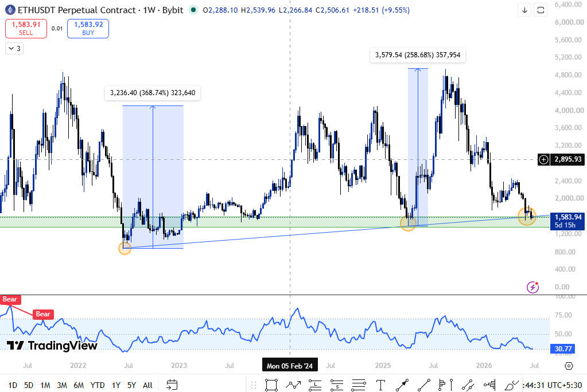Set range to 1Y
The width and height of the screenshot is (587, 392).
point(116,385)
